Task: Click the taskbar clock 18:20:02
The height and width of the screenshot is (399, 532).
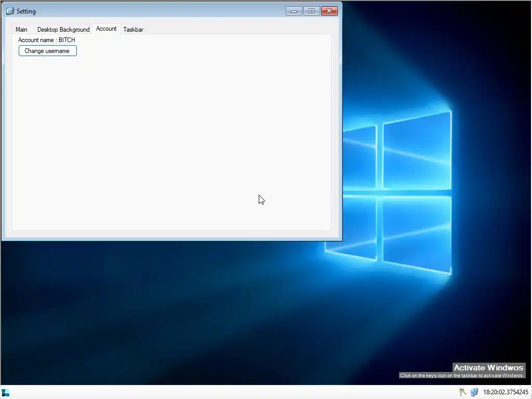Action: click(x=506, y=392)
